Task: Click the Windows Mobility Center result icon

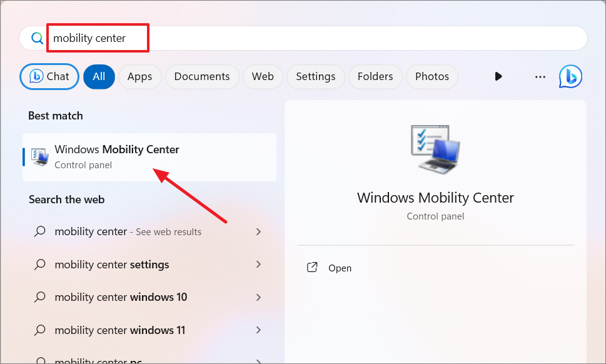Action: [40, 157]
